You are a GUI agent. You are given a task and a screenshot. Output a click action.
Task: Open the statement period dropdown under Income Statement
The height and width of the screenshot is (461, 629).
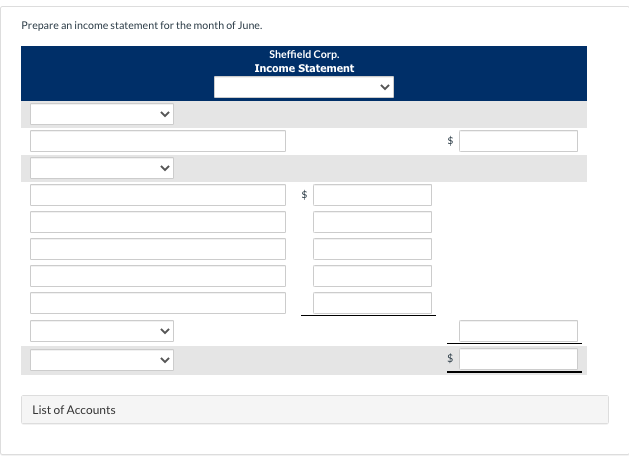click(304, 87)
